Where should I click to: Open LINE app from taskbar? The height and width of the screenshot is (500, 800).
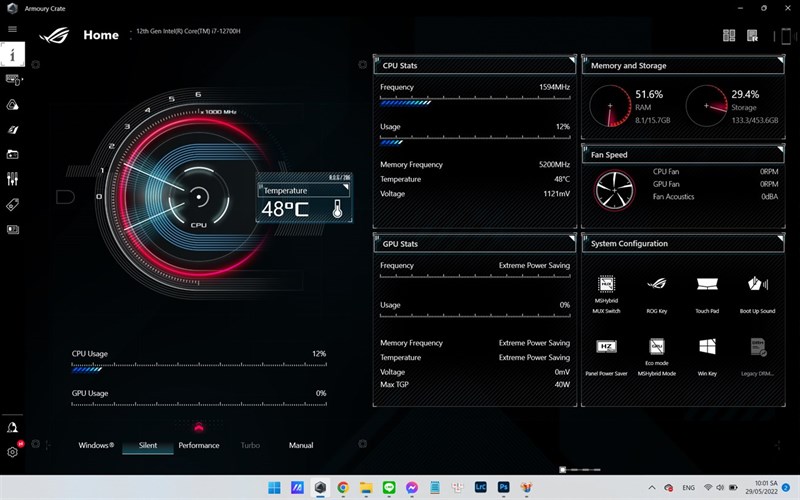(x=389, y=488)
